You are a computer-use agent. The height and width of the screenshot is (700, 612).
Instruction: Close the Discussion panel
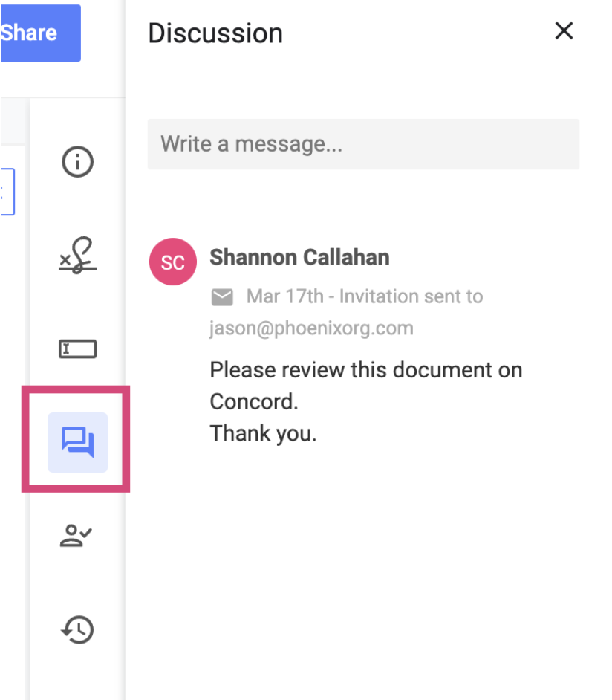564,30
